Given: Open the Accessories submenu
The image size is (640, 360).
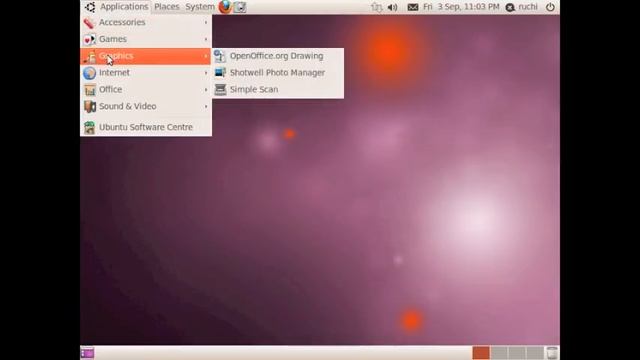Looking at the screenshot, I should pyautogui.click(x=146, y=22).
